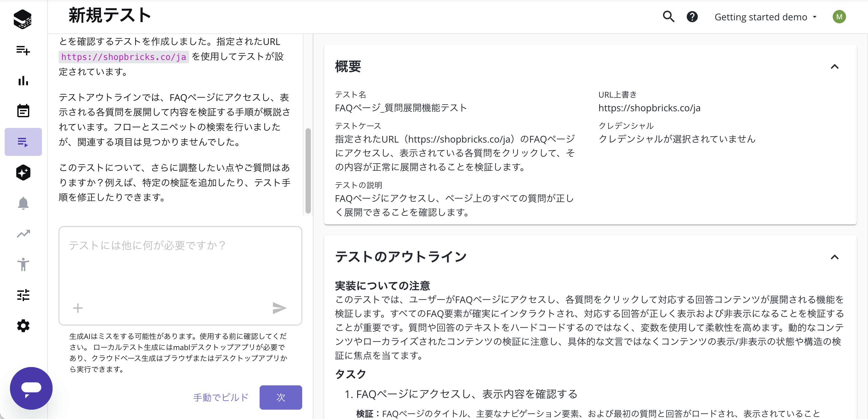Focus the テストには他に何が必要ですか？ input field
Viewport: 868px width, 419px height.
tap(180, 275)
